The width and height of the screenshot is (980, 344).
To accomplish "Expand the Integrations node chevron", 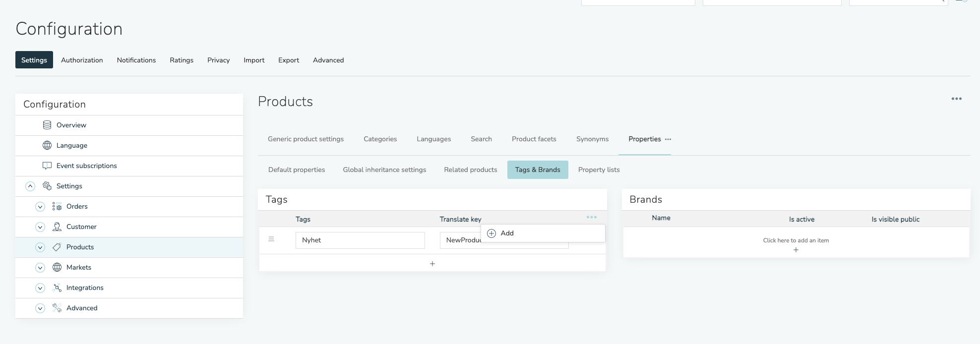I will pyautogui.click(x=40, y=288).
